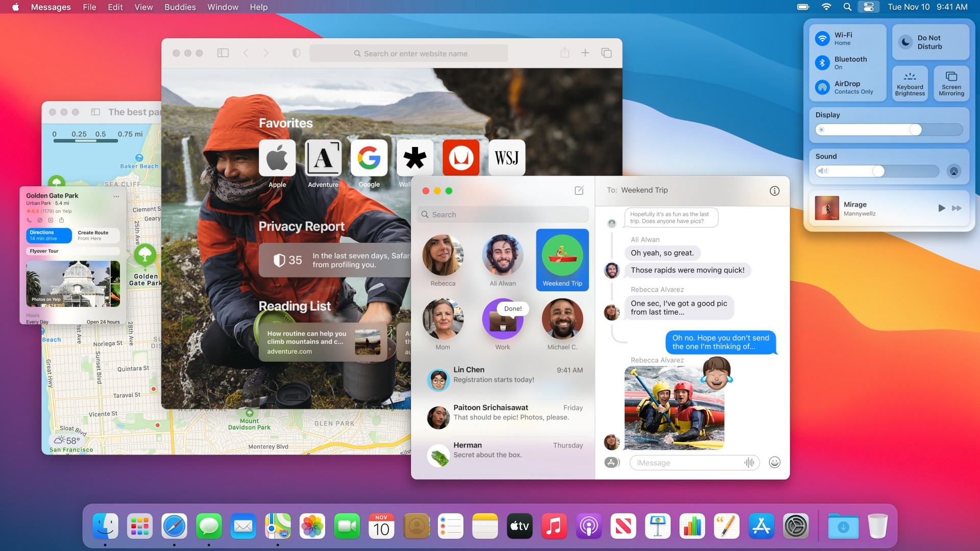Open Safari's tab overview grid

(606, 53)
